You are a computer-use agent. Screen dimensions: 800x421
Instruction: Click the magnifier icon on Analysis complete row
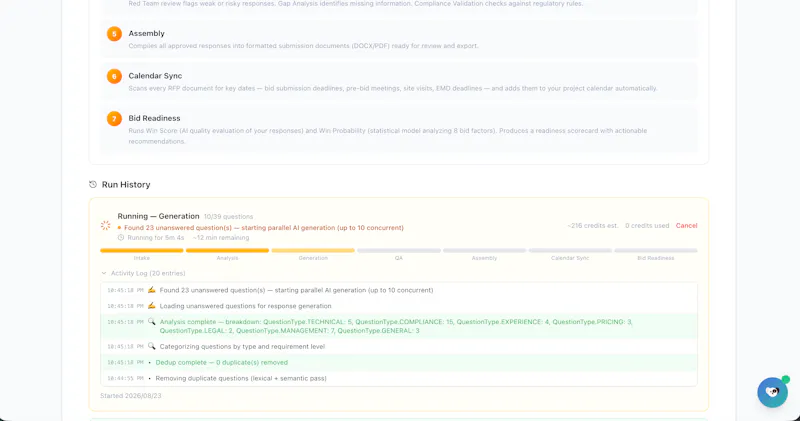[152, 321]
